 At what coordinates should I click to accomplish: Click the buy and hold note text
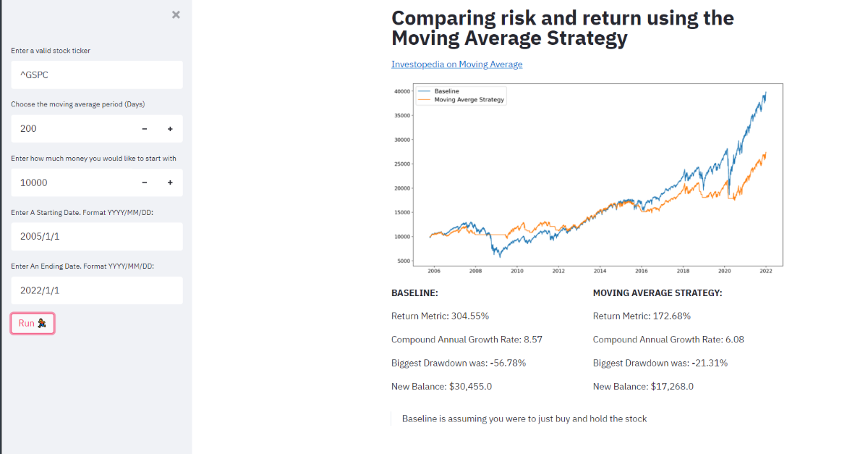click(x=524, y=419)
